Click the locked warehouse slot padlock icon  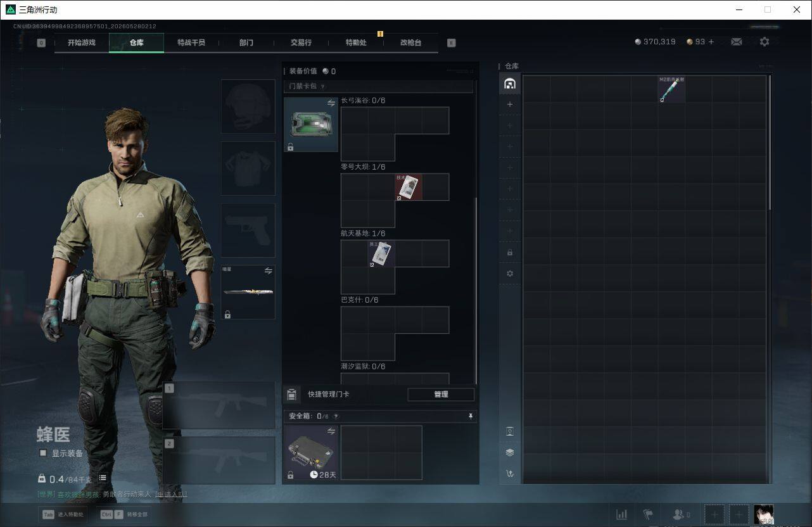coord(510,253)
